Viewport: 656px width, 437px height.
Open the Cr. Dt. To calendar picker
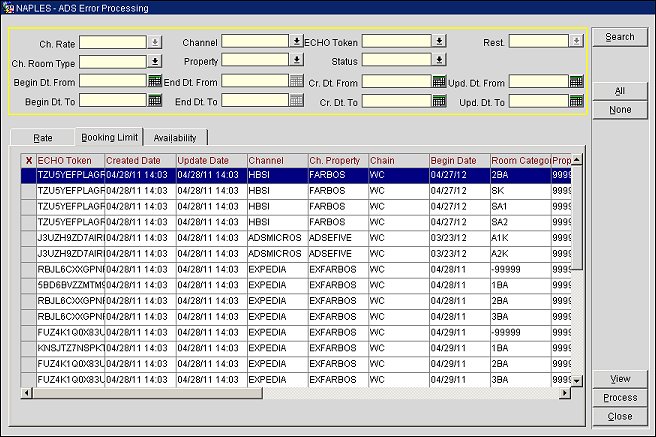click(x=439, y=100)
